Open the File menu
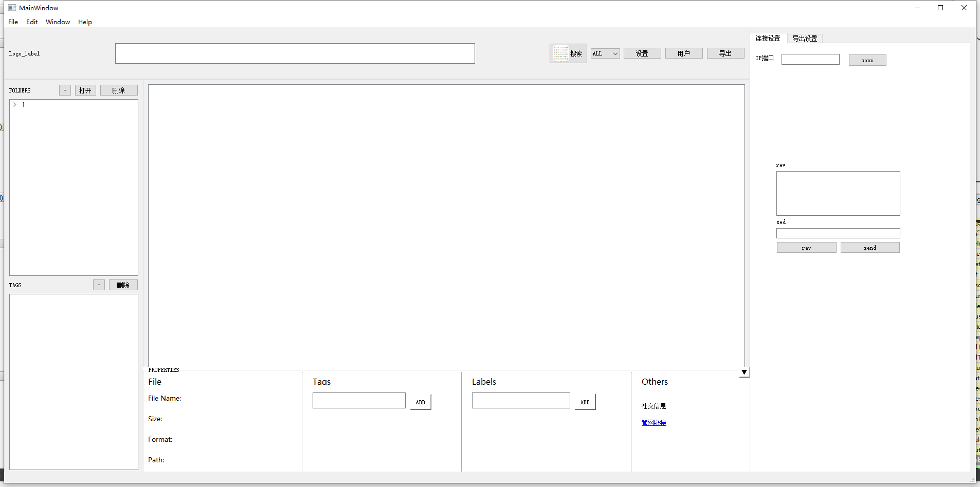This screenshot has width=980, height=487. [x=13, y=22]
